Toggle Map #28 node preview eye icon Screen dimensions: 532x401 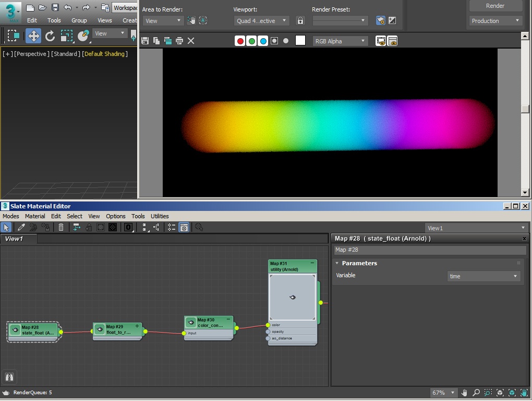[15, 329]
